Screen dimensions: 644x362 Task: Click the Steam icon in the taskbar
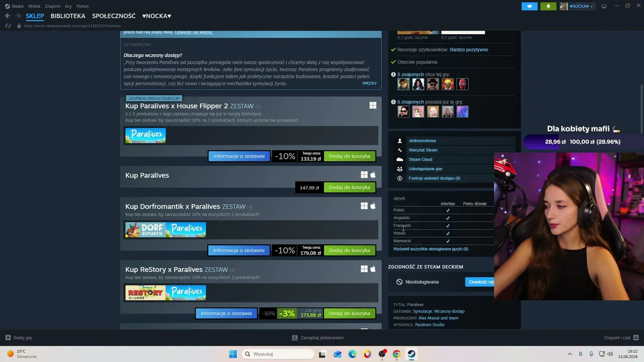412,354
